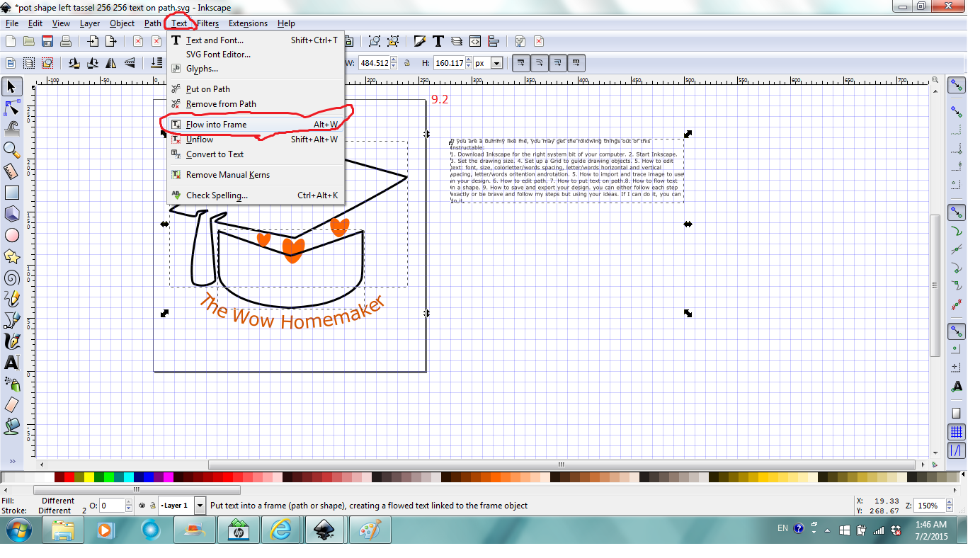Toggle the width/height lock ratio
The height and width of the screenshot is (558, 980).
pos(406,63)
